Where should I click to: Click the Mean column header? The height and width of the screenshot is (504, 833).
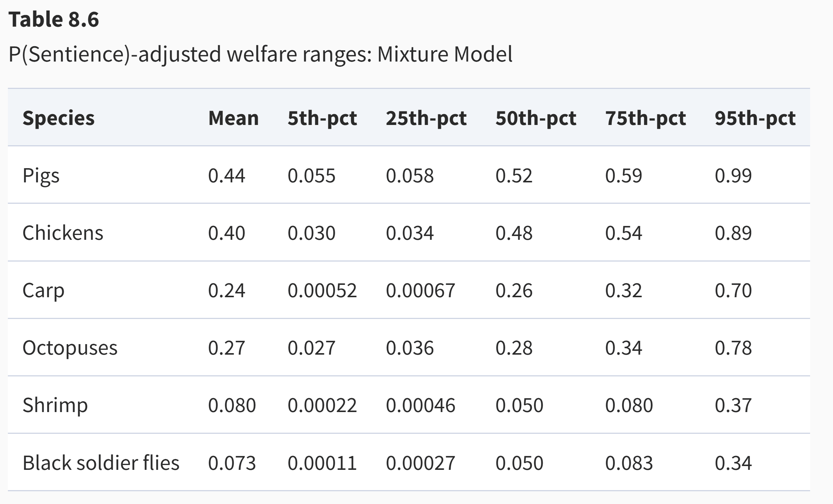(233, 118)
